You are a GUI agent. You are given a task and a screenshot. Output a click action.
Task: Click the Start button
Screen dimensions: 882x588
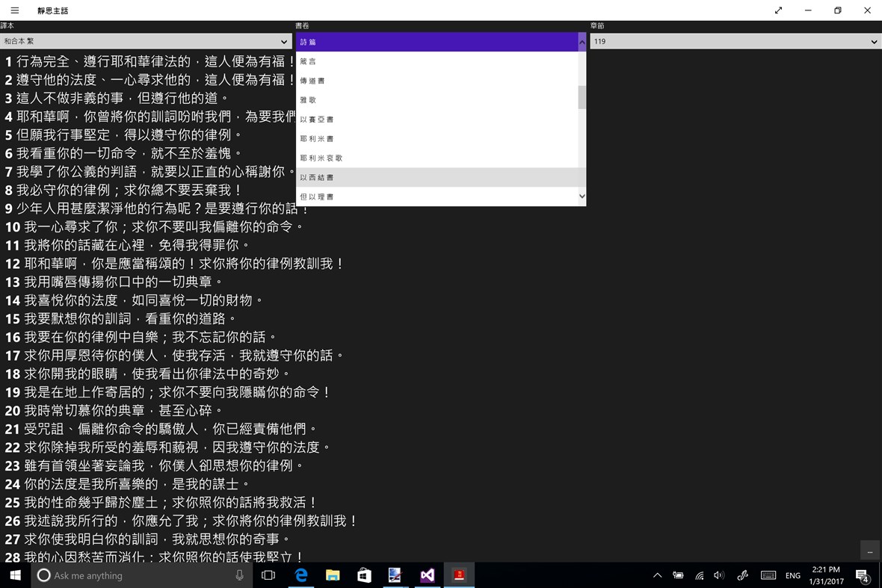[x=14, y=575]
